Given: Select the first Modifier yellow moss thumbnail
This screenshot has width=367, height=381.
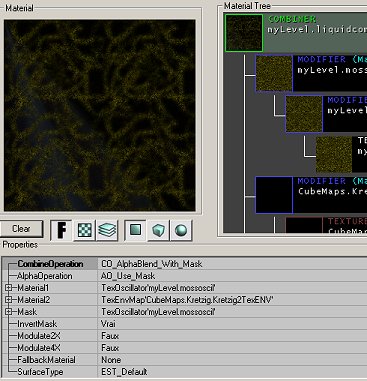Looking at the screenshot, I should (274, 73).
